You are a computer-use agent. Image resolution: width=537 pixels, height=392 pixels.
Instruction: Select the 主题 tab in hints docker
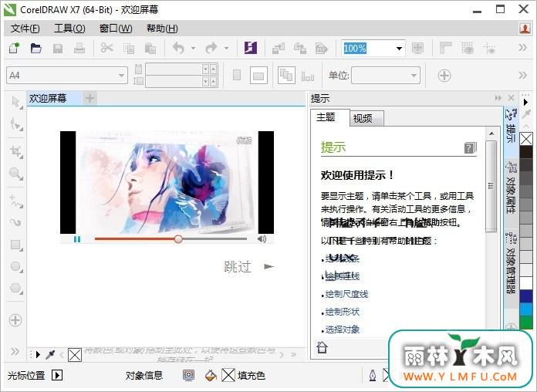point(330,118)
